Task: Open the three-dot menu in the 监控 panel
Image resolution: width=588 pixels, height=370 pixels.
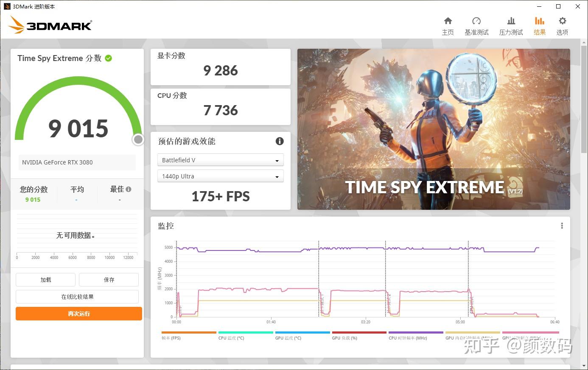Action: pyautogui.click(x=562, y=225)
